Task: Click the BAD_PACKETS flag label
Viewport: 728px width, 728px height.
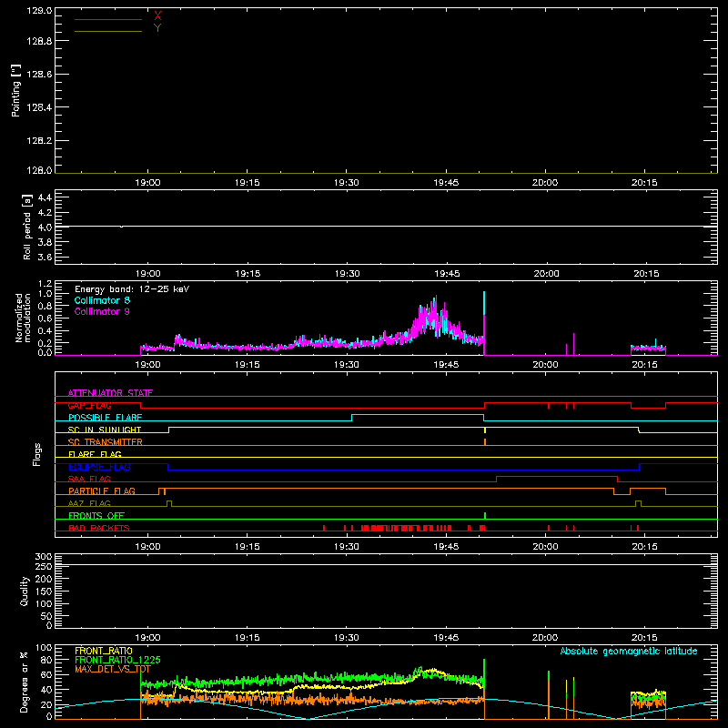Action: (99, 528)
